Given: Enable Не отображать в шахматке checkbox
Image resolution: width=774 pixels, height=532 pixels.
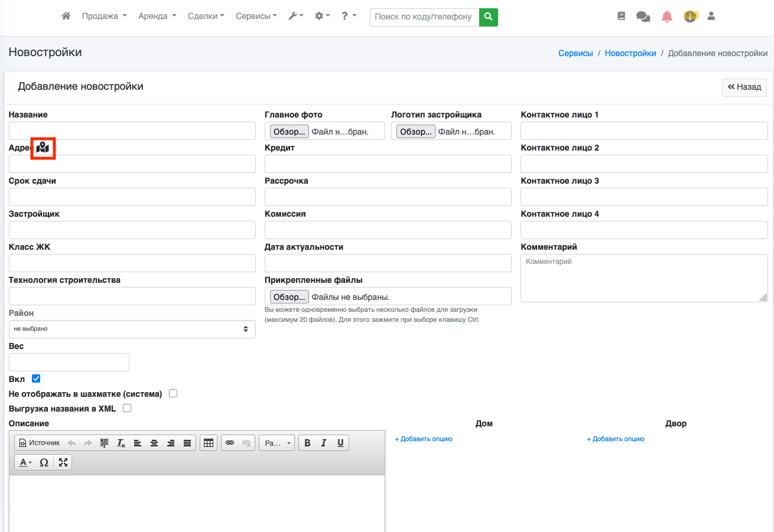Looking at the screenshot, I should (173, 393).
